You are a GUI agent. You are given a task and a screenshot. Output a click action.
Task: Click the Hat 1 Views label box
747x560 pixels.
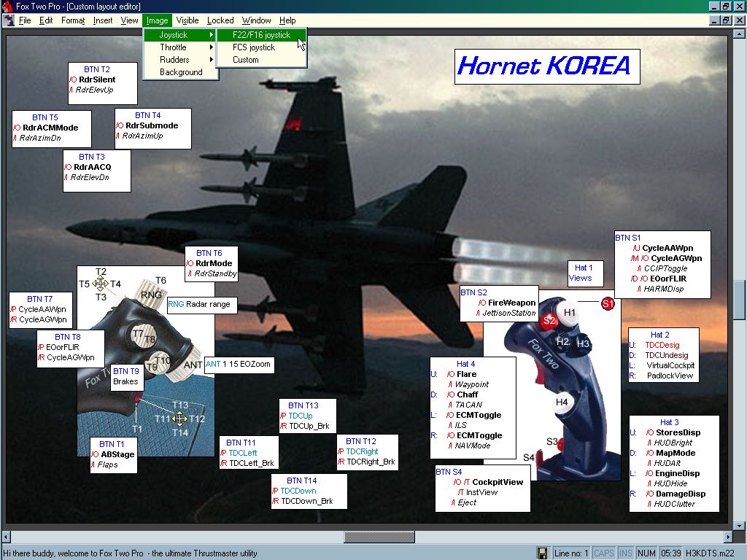581,273
